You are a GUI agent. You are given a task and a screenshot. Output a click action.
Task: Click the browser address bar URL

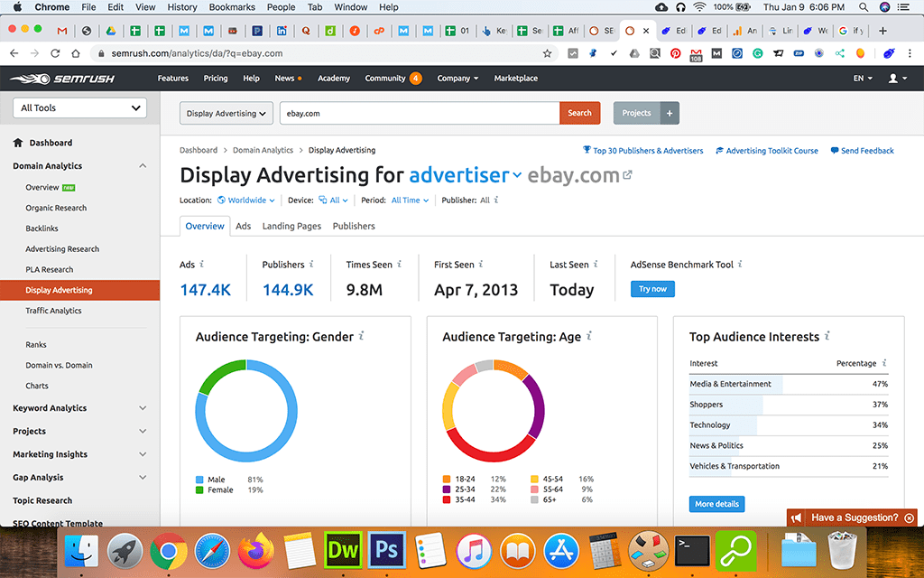coord(197,53)
